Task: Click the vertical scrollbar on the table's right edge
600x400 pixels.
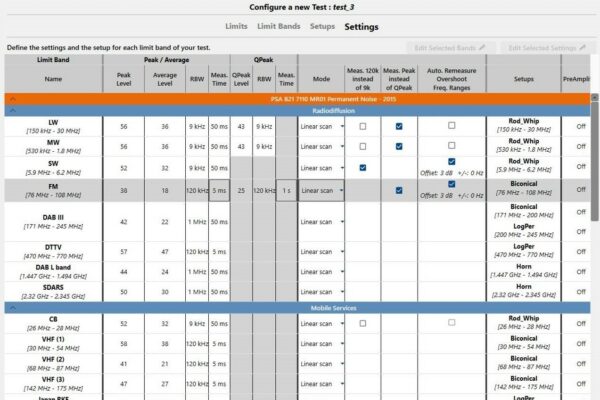Action: click(595, 250)
